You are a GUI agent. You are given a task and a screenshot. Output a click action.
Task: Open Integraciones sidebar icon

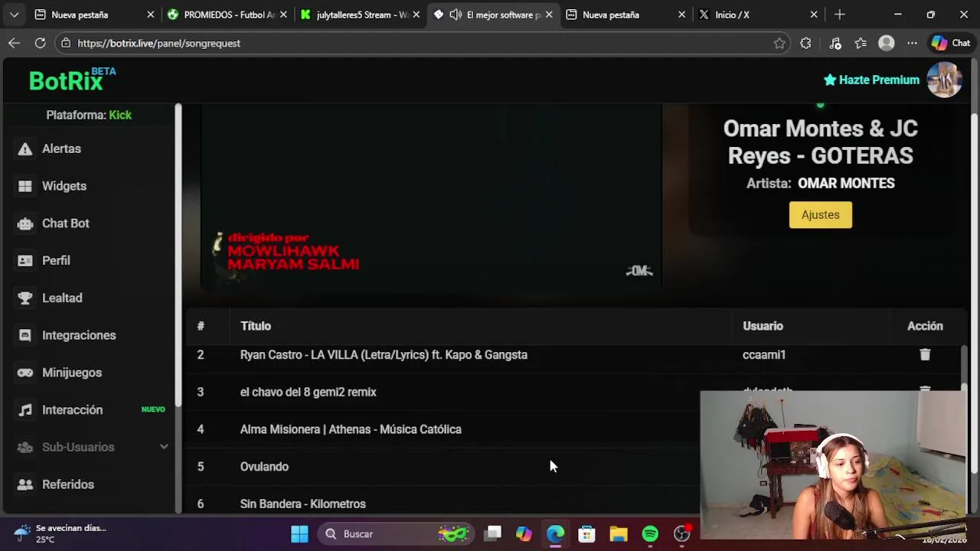[25, 335]
